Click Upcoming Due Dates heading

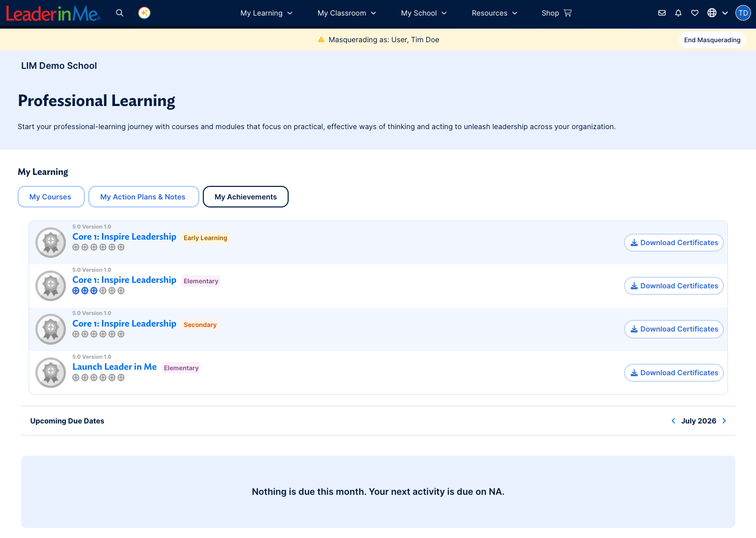67,421
